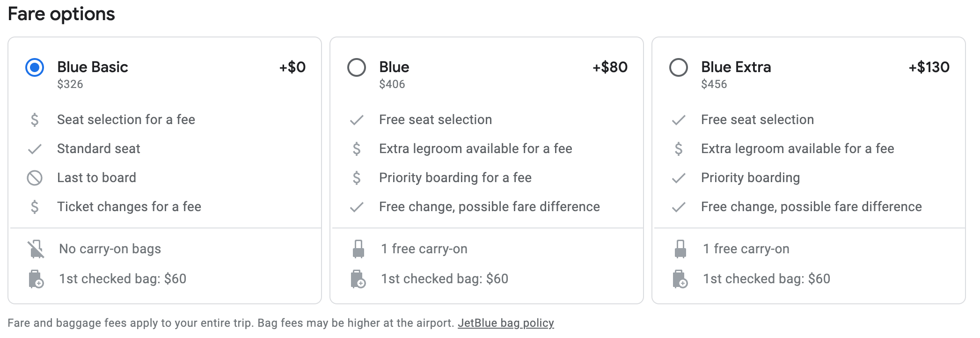This screenshot has width=980, height=338.
Task: Click the Blue Basic checked bag icon
Action: (36, 279)
